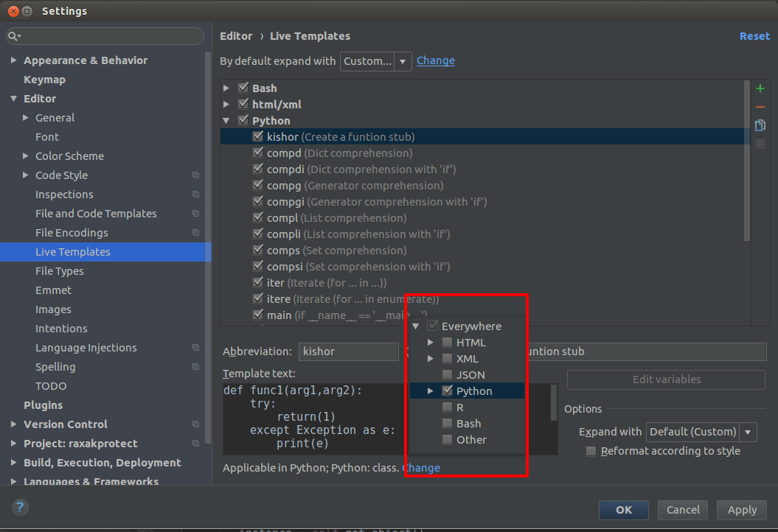Click the magnifier in the settings search field
This screenshot has height=532, width=778.
click(x=13, y=35)
